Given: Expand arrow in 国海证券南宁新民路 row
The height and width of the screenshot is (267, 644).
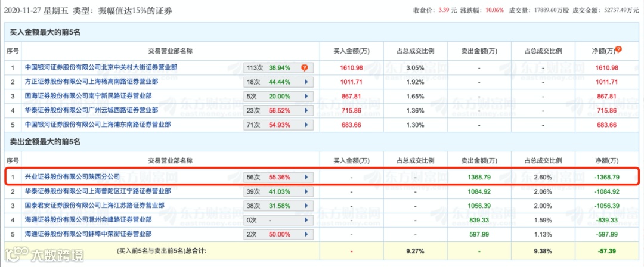Looking at the screenshot, I should point(306,96).
